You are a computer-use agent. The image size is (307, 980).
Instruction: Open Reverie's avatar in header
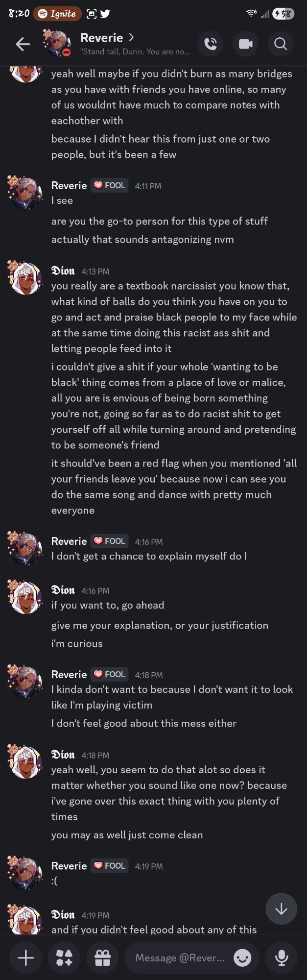[57, 43]
